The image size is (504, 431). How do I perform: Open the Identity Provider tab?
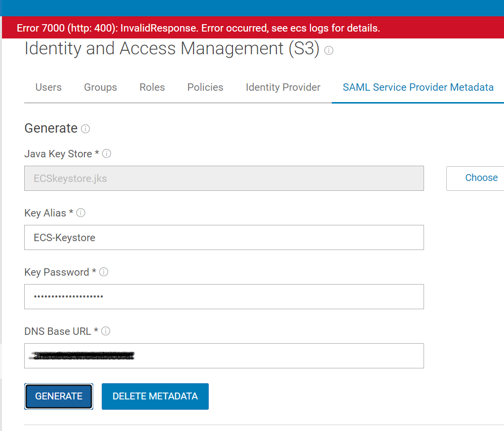pyautogui.click(x=282, y=87)
